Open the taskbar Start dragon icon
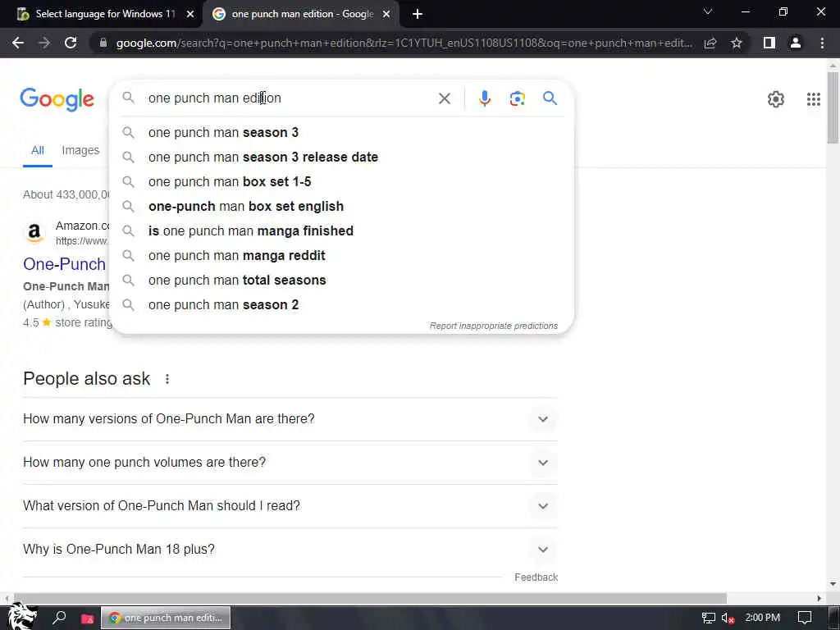Image resolution: width=840 pixels, height=630 pixels. point(22,617)
